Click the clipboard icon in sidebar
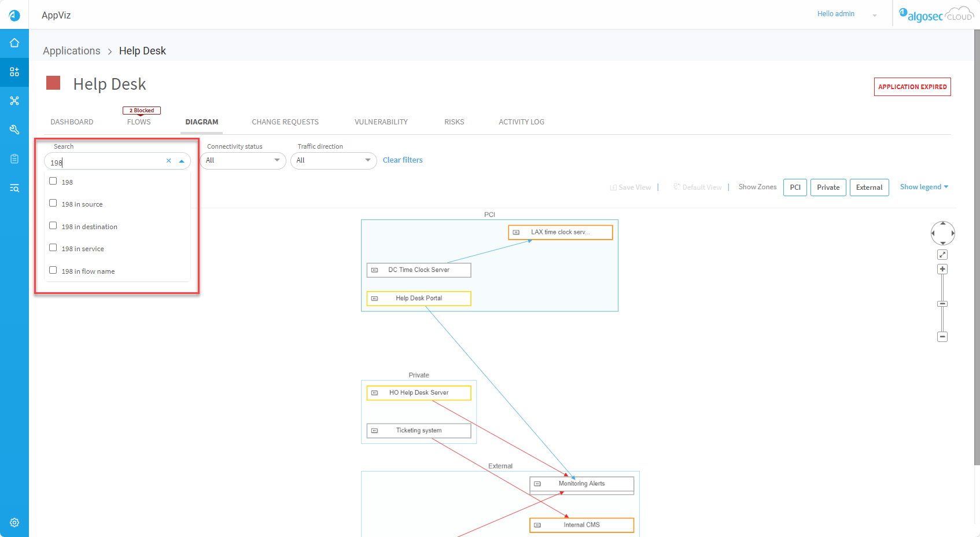 [14, 159]
